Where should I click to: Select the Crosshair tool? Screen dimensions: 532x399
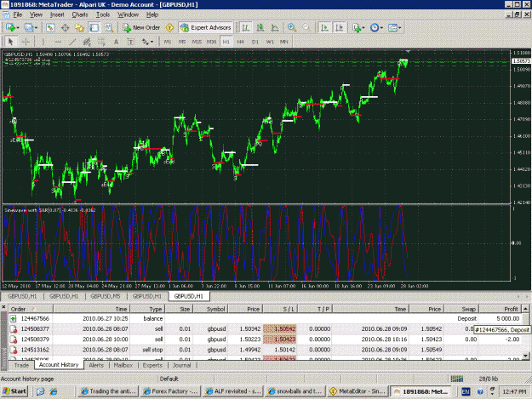tap(26, 42)
